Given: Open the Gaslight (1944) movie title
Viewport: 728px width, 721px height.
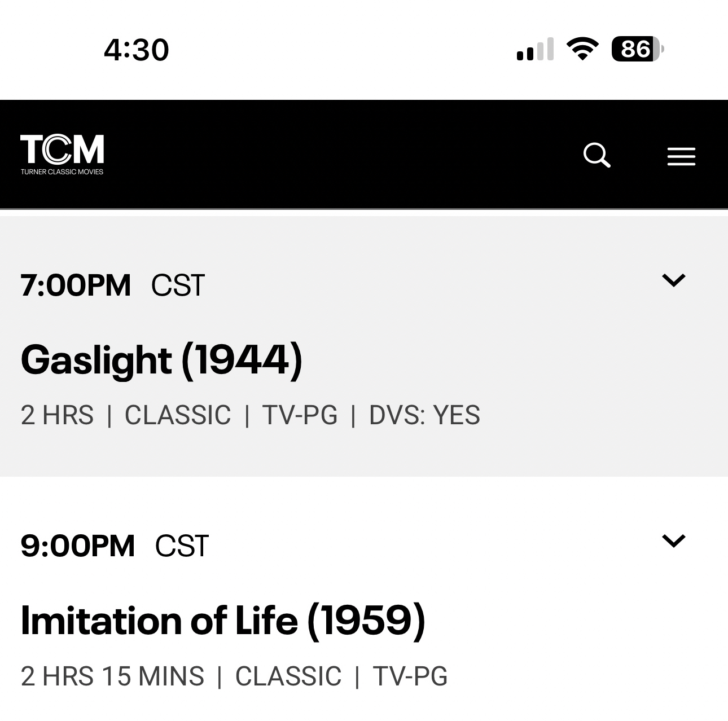Looking at the screenshot, I should click(161, 360).
